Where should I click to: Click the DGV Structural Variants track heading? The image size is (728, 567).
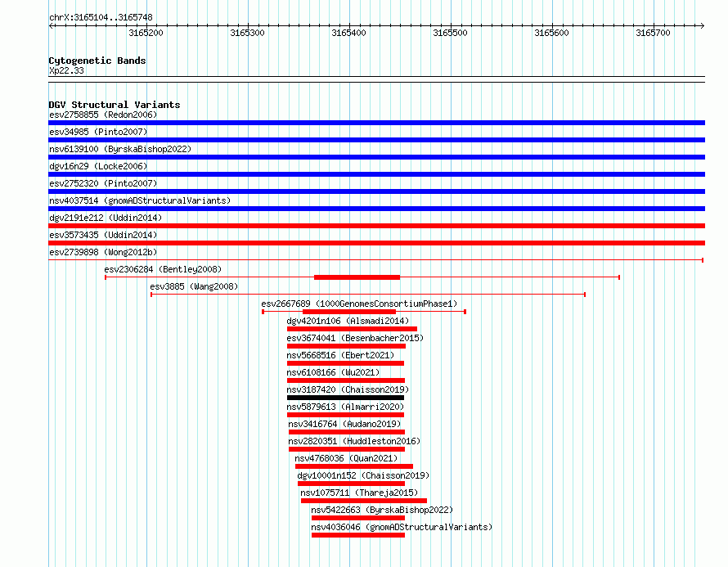click(x=115, y=105)
